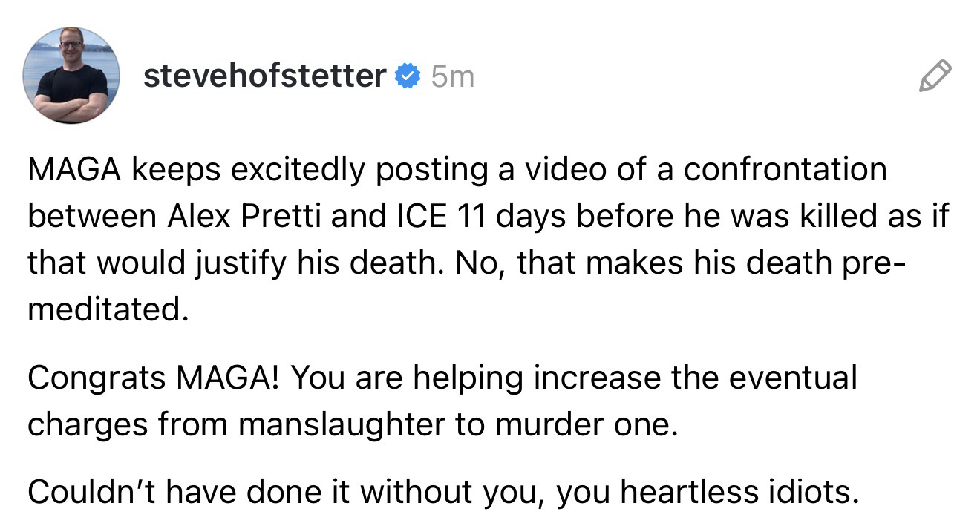Click the 'Congrats MAGA!' text
The height and width of the screenshot is (526, 980).
point(155,378)
